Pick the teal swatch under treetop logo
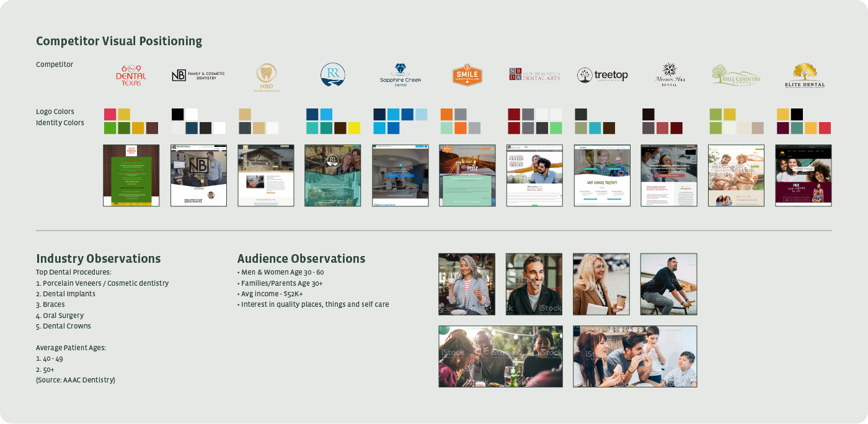The image size is (868, 424). pyautogui.click(x=595, y=128)
